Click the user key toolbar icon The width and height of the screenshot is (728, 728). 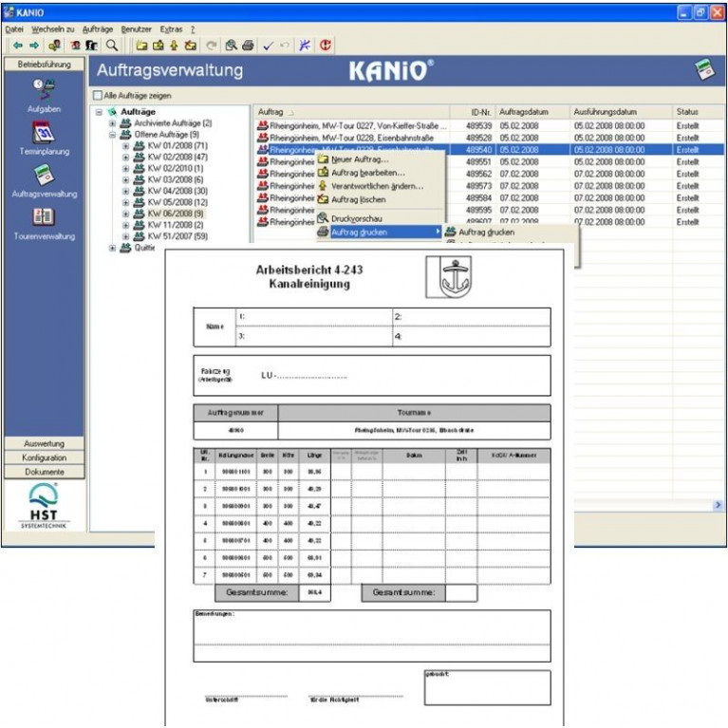(x=55, y=46)
